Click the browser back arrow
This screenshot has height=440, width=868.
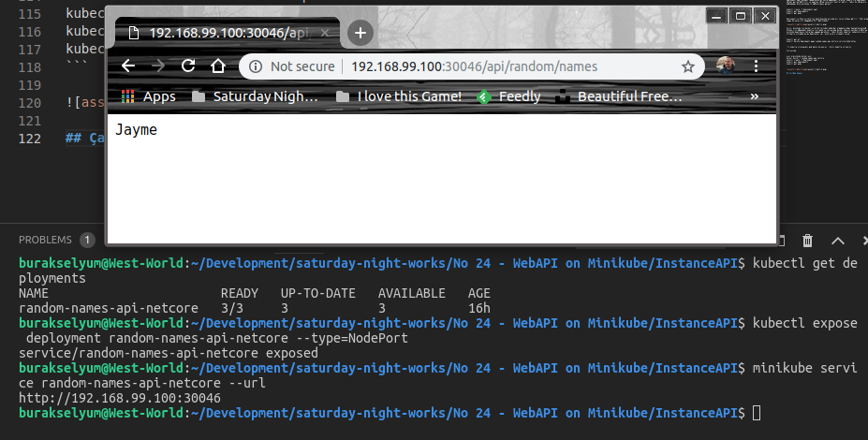click(128, 66)
